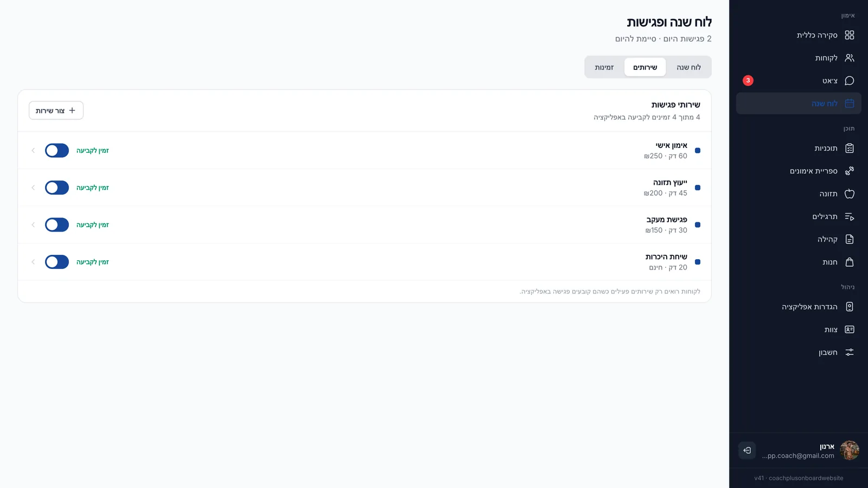
Task: Click the red chat notification badge
Action: 748,80
